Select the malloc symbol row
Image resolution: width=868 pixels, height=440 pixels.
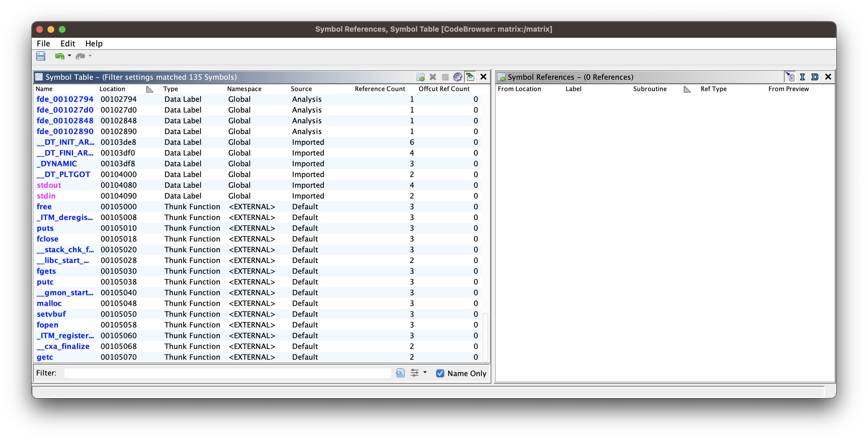[x=49, y=303]
